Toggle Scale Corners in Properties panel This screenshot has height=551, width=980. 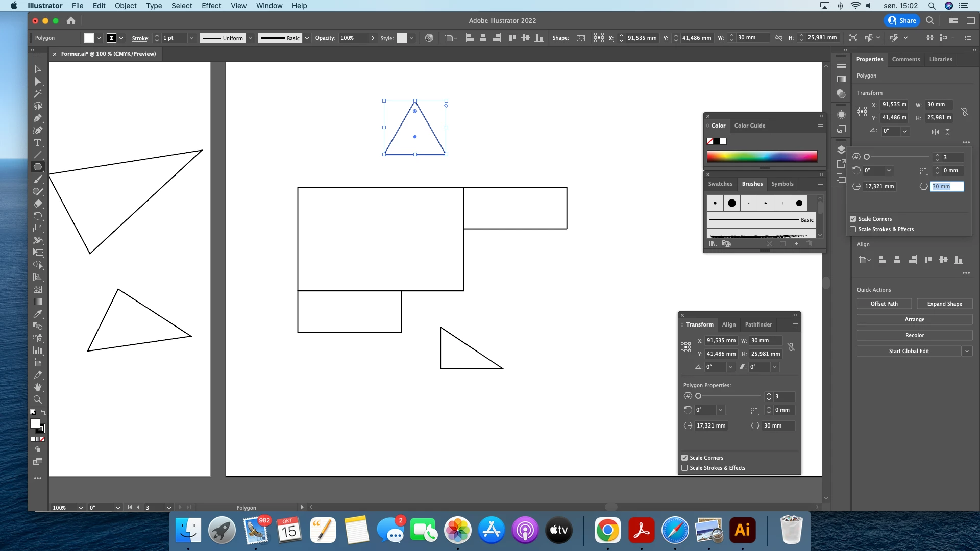(853, 219)
